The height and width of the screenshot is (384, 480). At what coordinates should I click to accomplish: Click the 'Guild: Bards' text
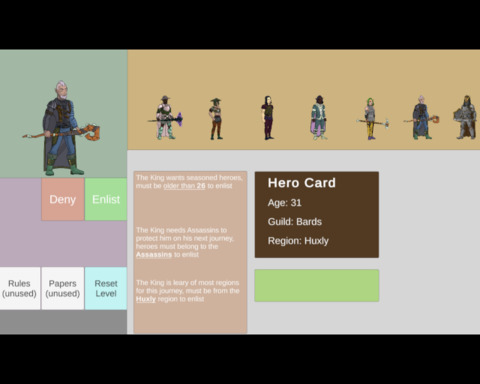(295, 222)
